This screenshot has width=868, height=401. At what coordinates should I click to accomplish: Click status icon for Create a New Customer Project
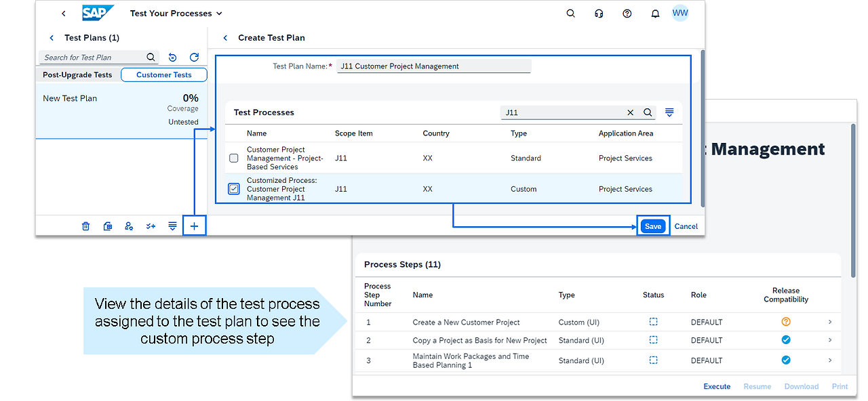pyautogui.click(x=654, y=322)
